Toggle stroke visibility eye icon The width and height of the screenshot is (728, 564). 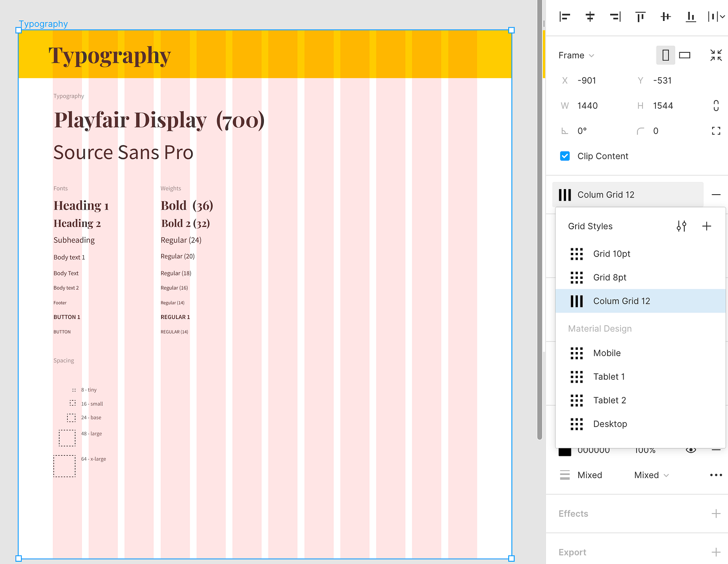click(691, 450)
